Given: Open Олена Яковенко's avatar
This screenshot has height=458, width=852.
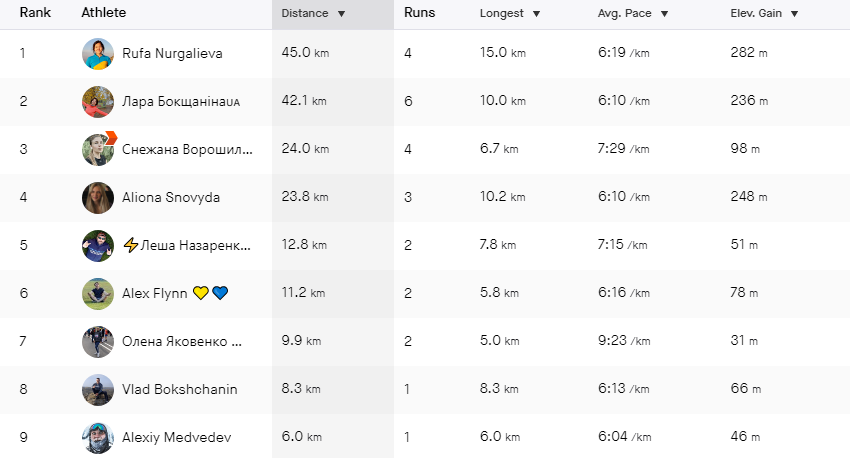Looking at the screenshot, I should [98, 342].
